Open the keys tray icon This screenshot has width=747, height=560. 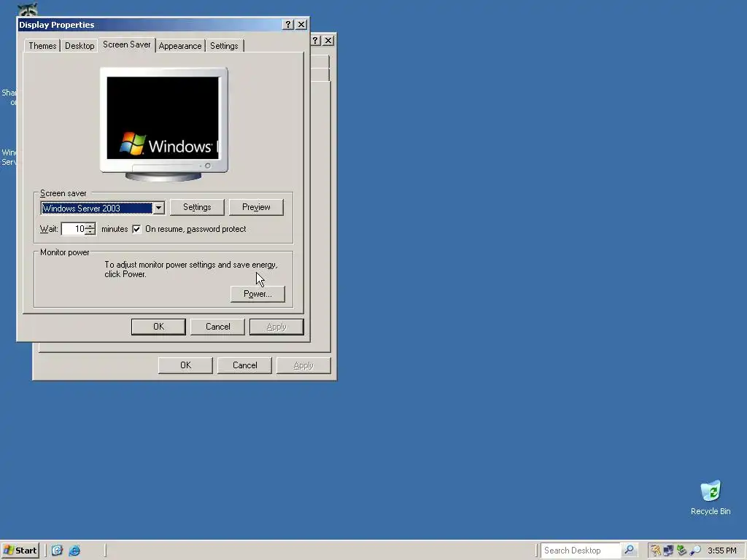click(656, 551)
